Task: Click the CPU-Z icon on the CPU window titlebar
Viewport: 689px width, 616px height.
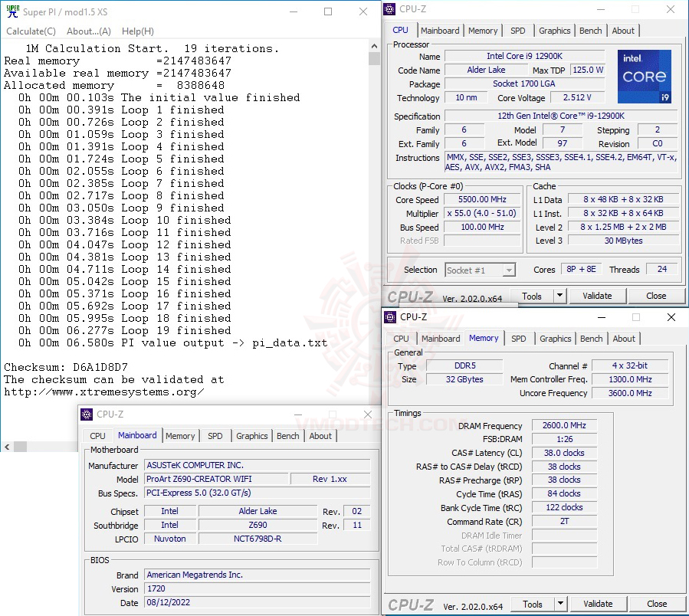Action: coord(390,8)
